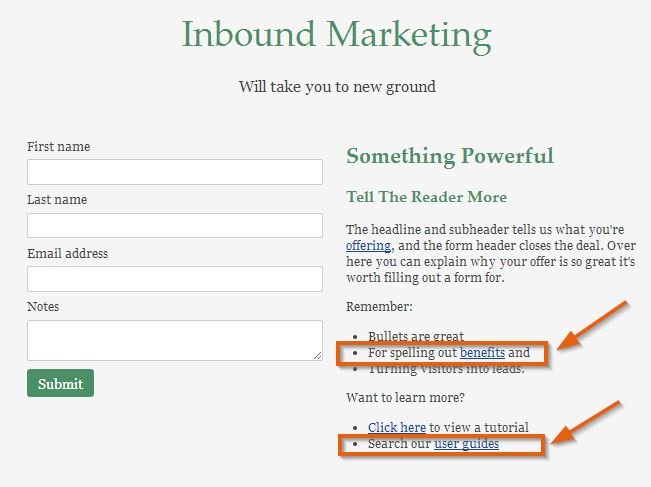The image size is (651, 487).
Task: Click the orange arrow pointing at benefits bullet
Action: 592,325
